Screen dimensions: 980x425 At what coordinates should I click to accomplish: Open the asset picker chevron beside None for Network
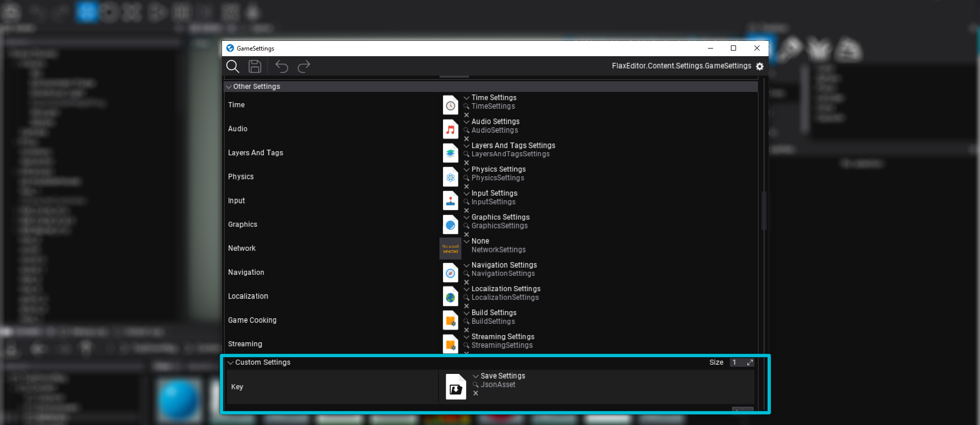pos(467,241)
